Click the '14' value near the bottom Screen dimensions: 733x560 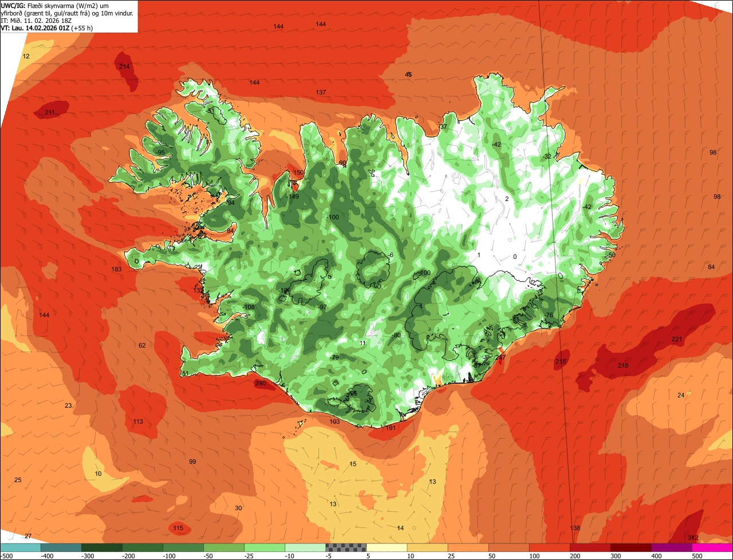400,528
